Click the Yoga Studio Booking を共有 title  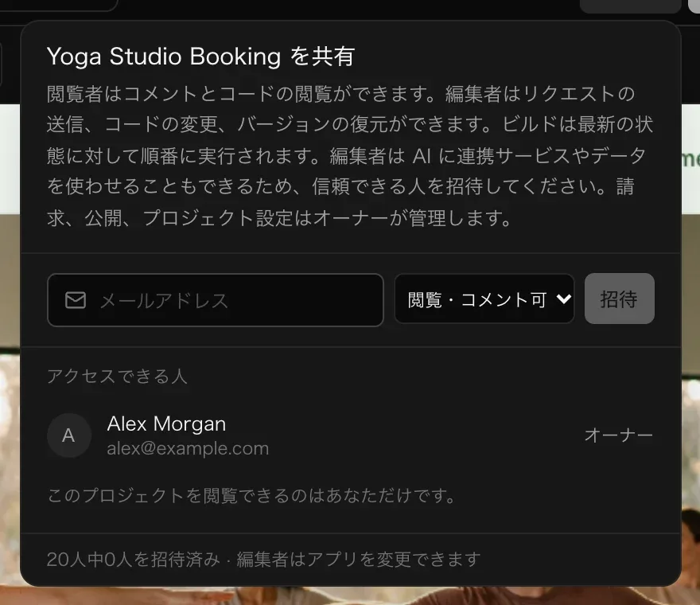[201, 57]
